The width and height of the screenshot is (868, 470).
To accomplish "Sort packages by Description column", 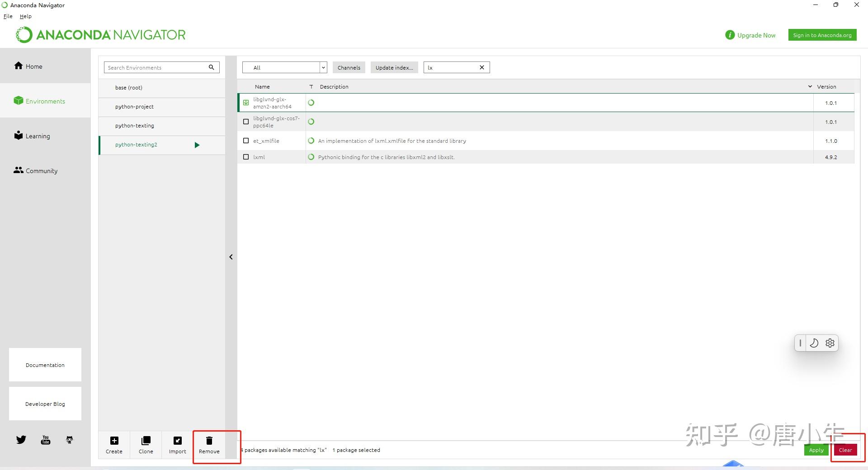I will coord(334,86).
